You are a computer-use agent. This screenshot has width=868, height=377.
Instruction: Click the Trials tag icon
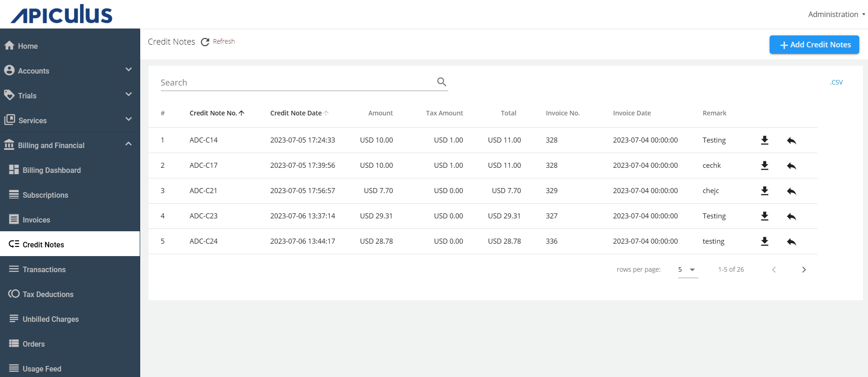pyautogui.click(x=9, y=95)
